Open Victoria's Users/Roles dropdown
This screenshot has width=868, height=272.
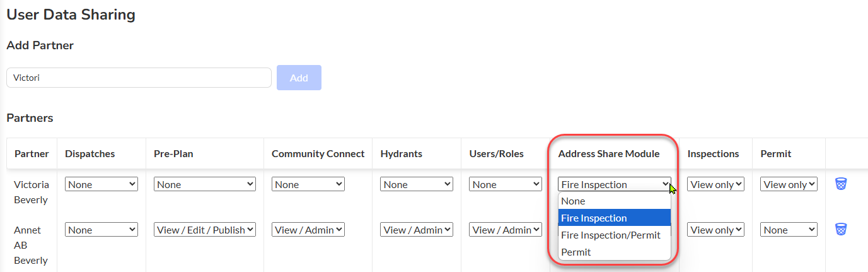pos(506,184)
